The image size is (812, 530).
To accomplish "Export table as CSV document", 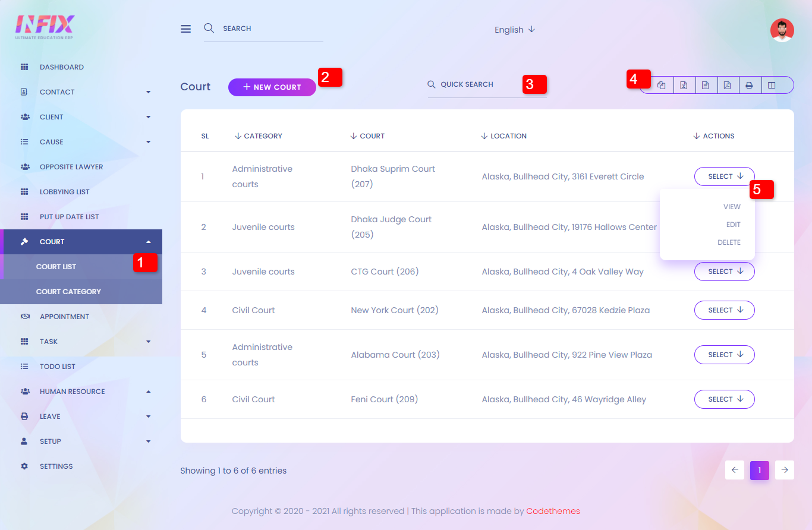I will click(706, 86).
